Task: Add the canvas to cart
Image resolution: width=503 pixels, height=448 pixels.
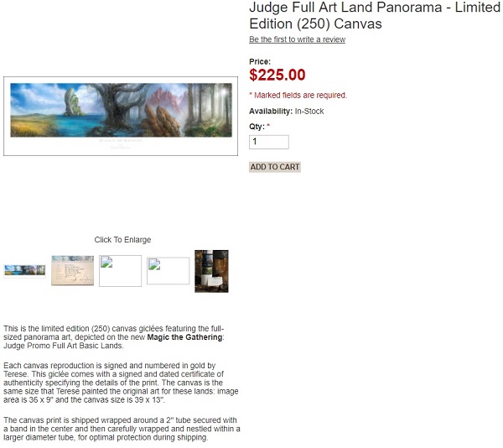Action: pyautogui.click(x=275, y=167)
